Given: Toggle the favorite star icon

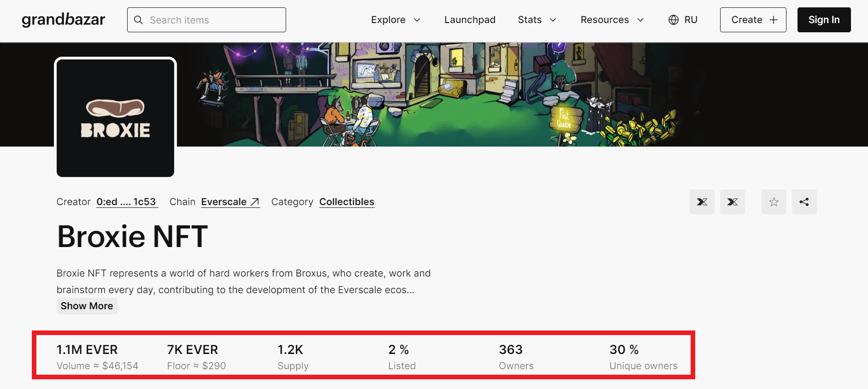Looking at the screenshot, I should [x=774, y=202].
